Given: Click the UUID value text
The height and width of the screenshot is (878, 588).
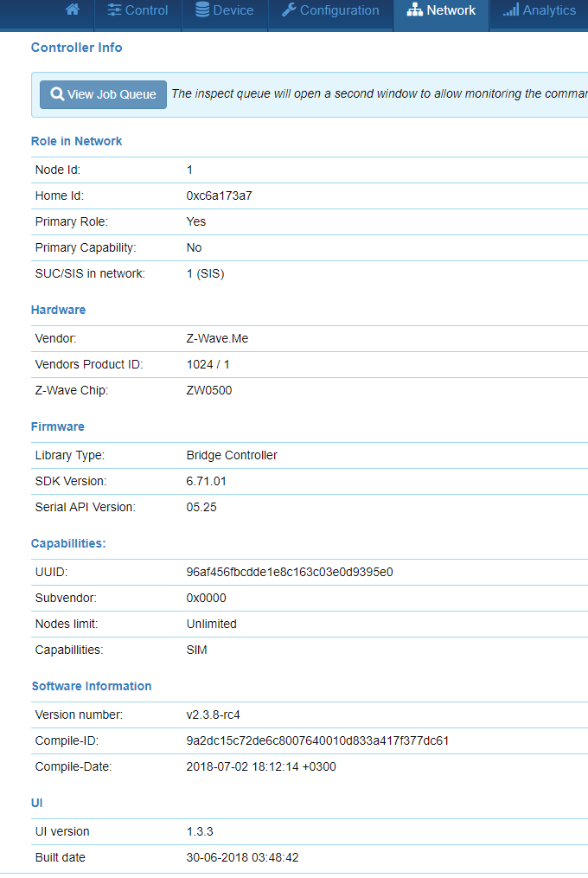Looking at the screenshot, I should pos(290,572).
